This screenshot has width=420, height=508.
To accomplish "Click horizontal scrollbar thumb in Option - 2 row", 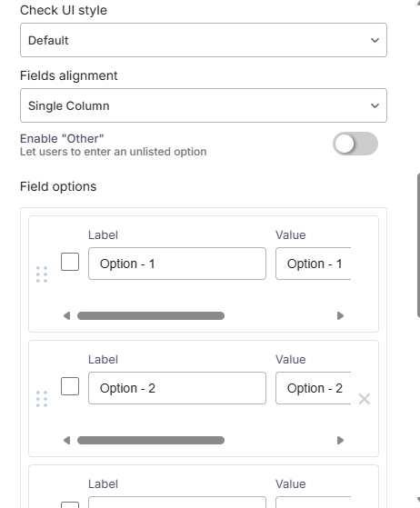I will tap(151, 440).
